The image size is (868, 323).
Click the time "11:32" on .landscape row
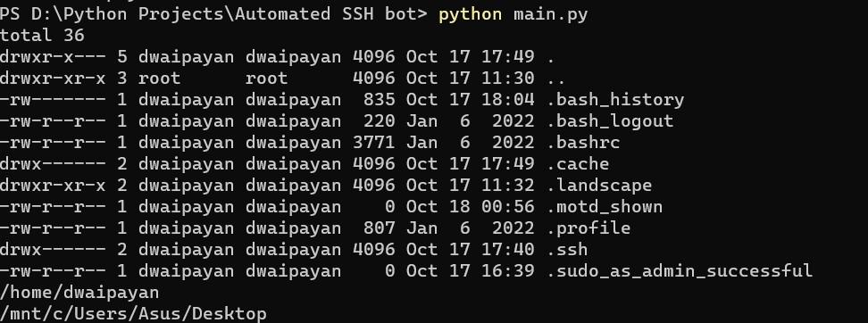(x=508, y=186)
